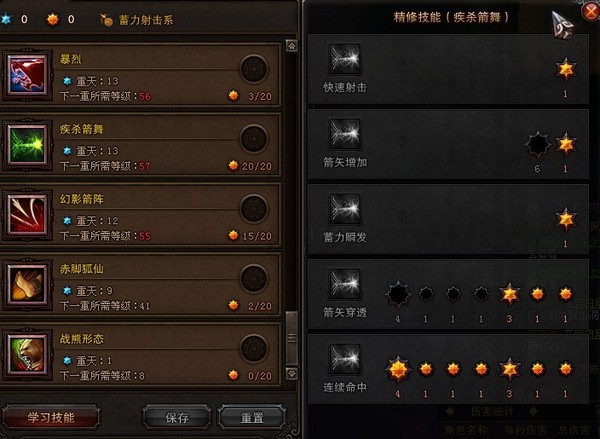
Task: Click the skill list scroll-up arrow
Action: click(x=292, y=46)
